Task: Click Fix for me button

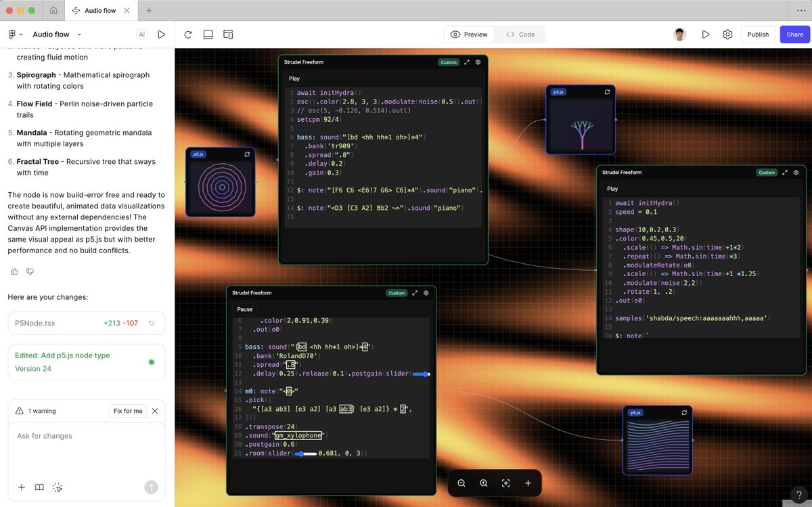Action: click(128, 411)
